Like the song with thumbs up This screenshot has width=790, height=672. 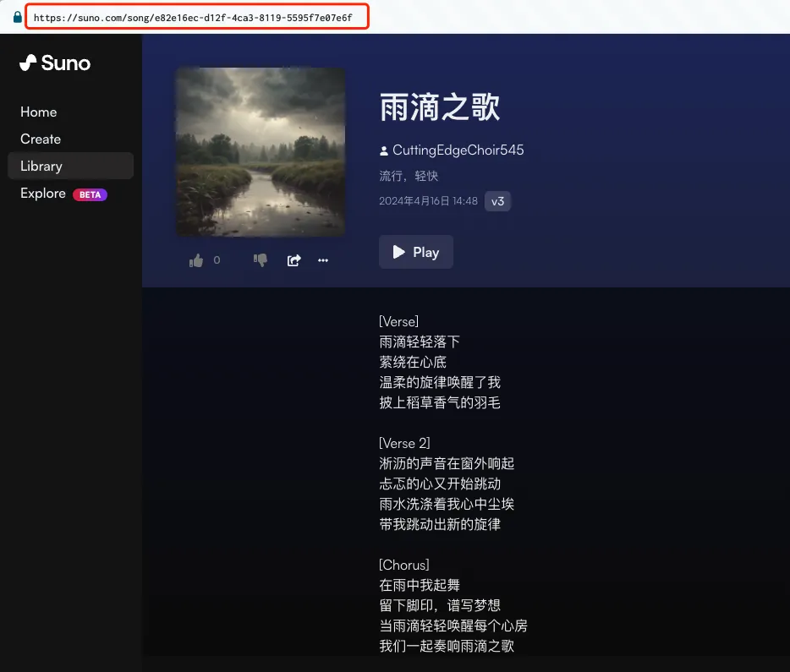pyautogui.click(x=197, y=260)
